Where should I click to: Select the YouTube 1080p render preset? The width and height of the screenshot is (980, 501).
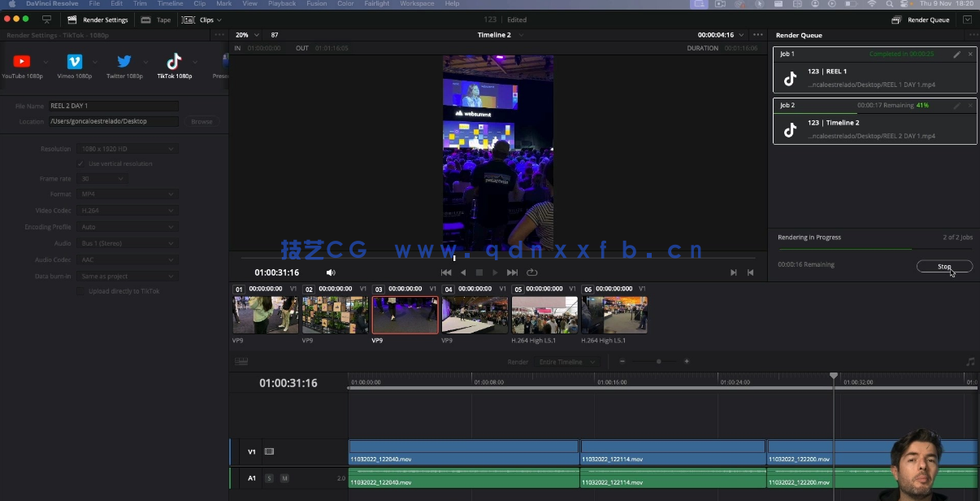point(22,61)
